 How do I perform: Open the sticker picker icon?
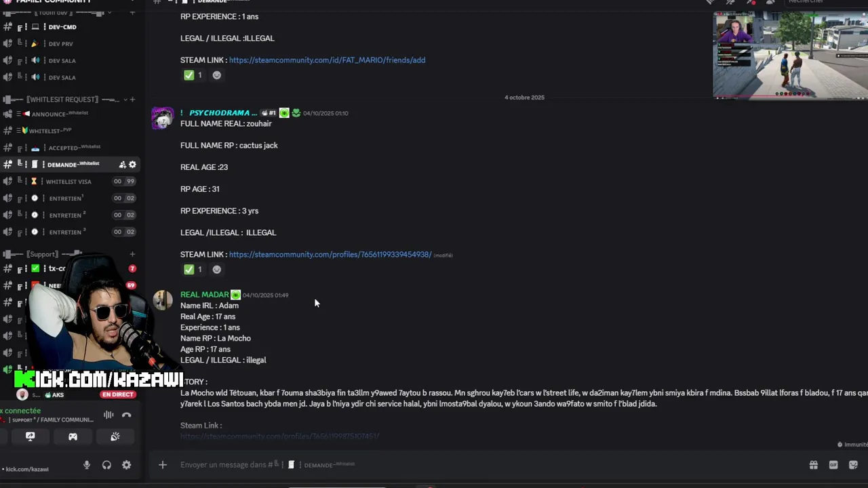(x=853, y=465)
